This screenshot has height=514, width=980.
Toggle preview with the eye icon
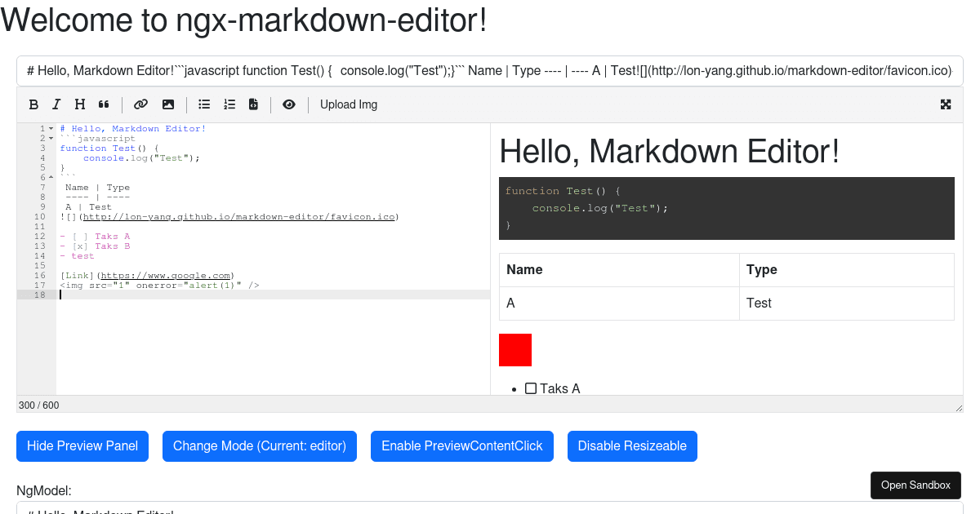tap(289, 104)
